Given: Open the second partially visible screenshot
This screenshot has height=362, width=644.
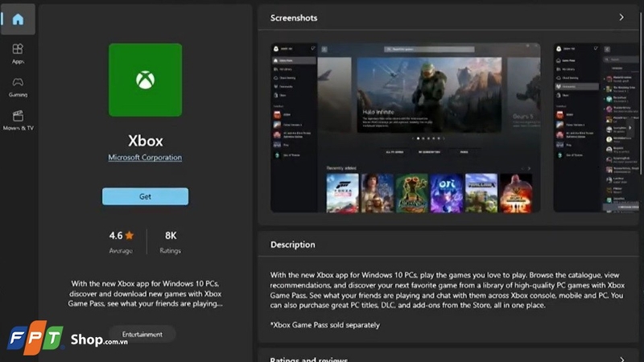Looking at the screenshot, I should [596, 128].
